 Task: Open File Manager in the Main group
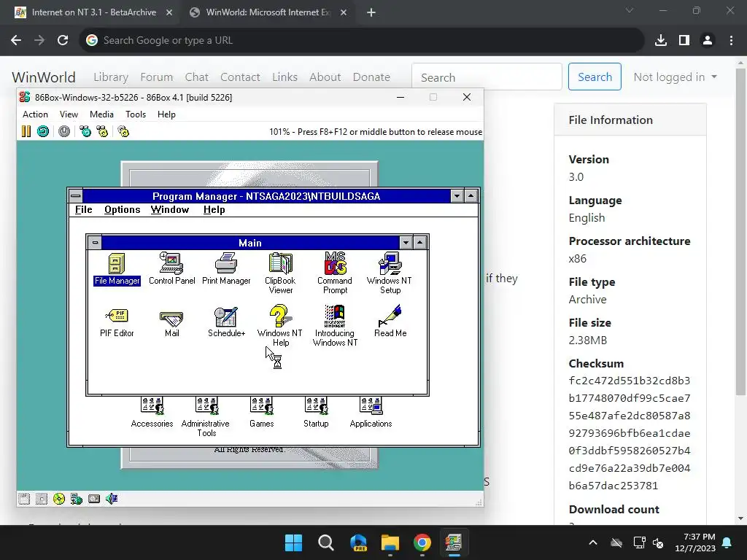117,269
